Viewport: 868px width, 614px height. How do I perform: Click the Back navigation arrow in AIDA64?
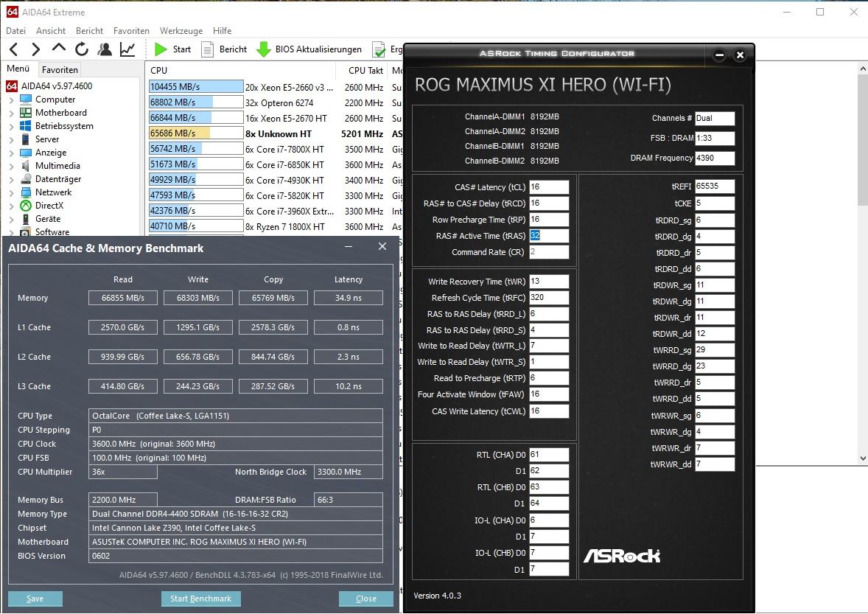click(x=15, y=49)
